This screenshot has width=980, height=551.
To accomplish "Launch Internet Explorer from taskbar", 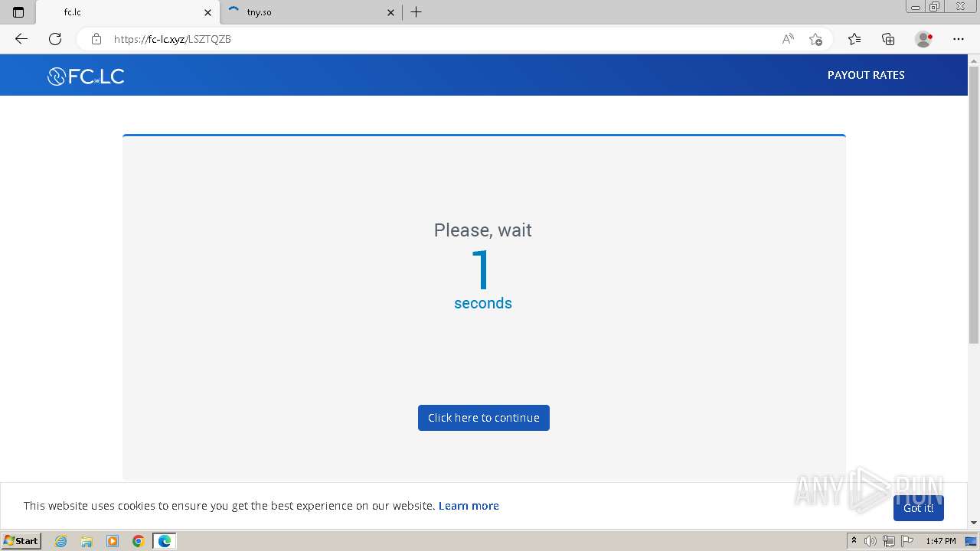I will (x=61, y=541).
